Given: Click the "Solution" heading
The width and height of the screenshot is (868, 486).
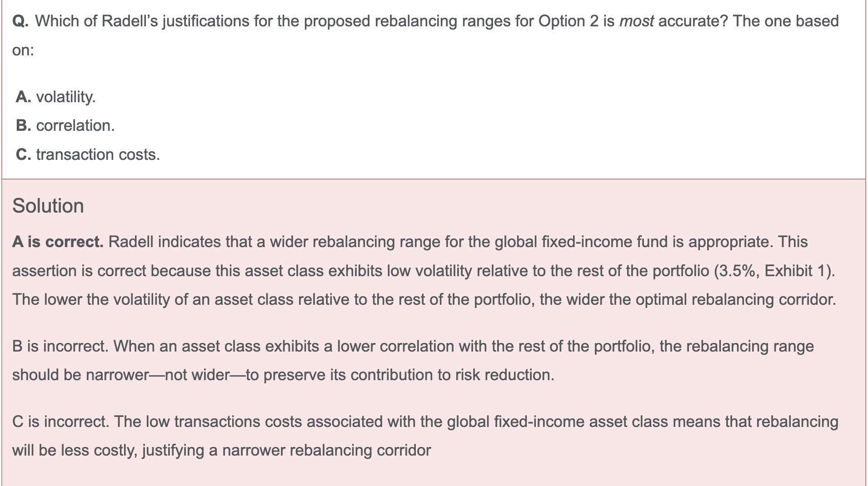Looking at the screenshot, I should point(48,206).
